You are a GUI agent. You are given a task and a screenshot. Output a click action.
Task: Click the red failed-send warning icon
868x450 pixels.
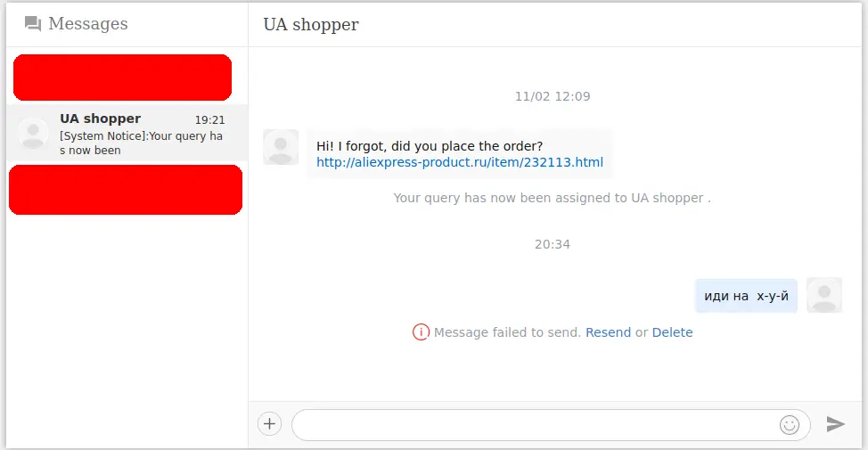click(421, 332)
